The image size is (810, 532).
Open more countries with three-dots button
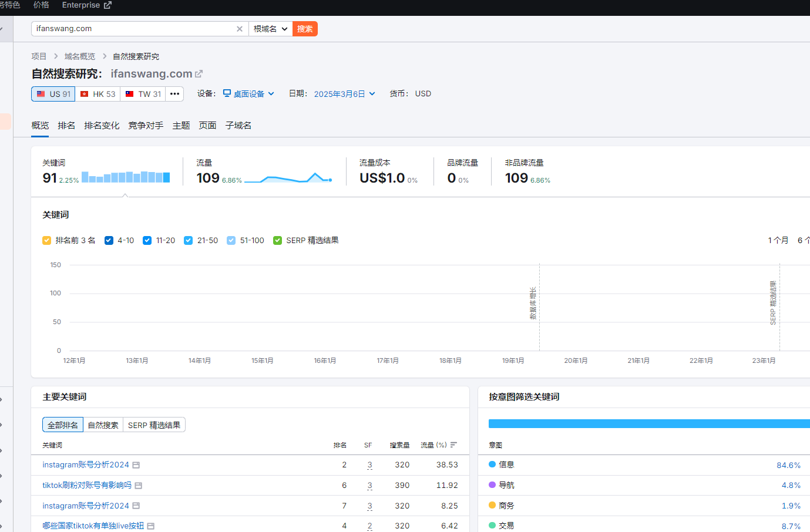tap(174, 94)
